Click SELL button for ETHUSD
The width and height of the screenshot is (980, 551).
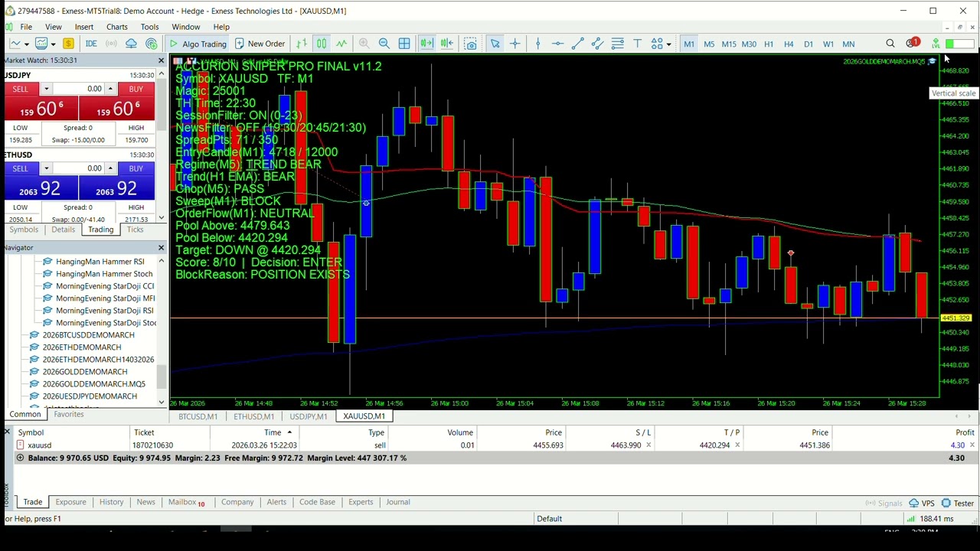[x=20, y=168]
